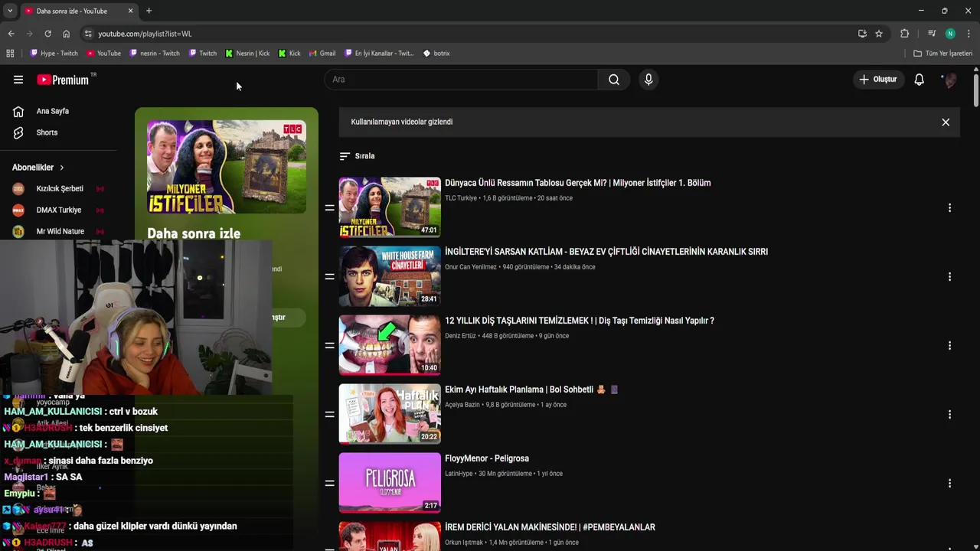Open the browser extensions puzzle icon

[x=904, y=34]
